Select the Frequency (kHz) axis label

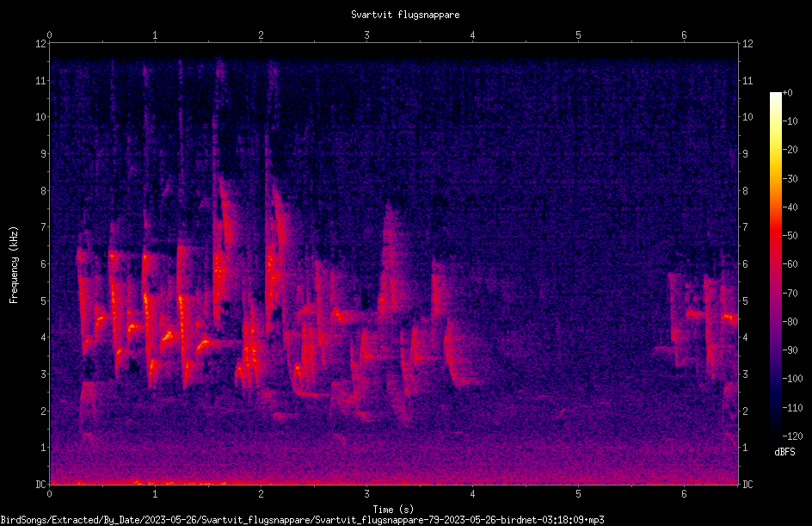click(x=14, y=265)
